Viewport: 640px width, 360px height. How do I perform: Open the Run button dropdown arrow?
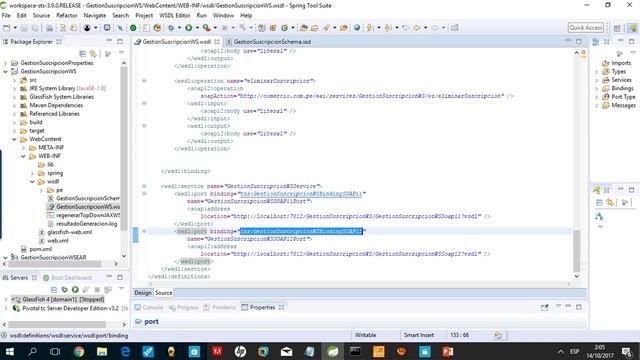click(x=197, y=28)
